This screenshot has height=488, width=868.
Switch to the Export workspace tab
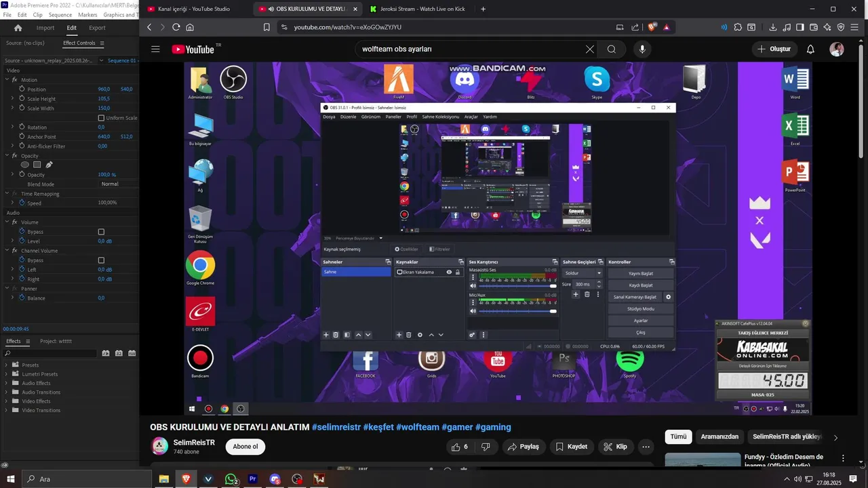(97, 28)
